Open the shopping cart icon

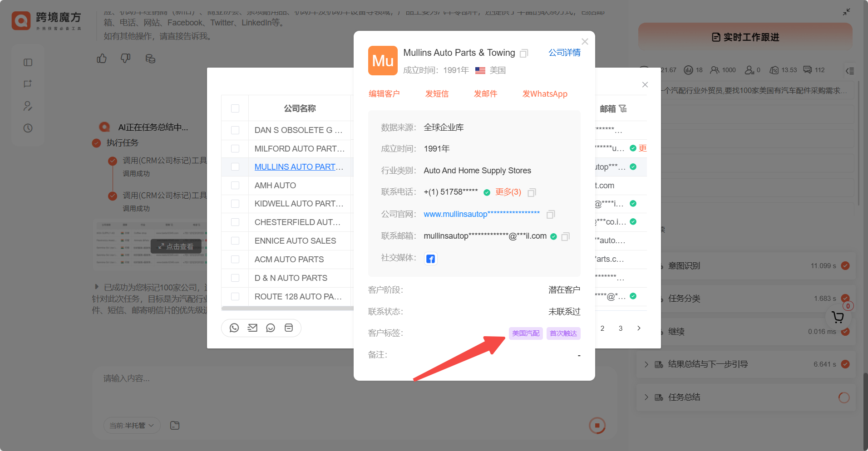click(x=838, y=317)
